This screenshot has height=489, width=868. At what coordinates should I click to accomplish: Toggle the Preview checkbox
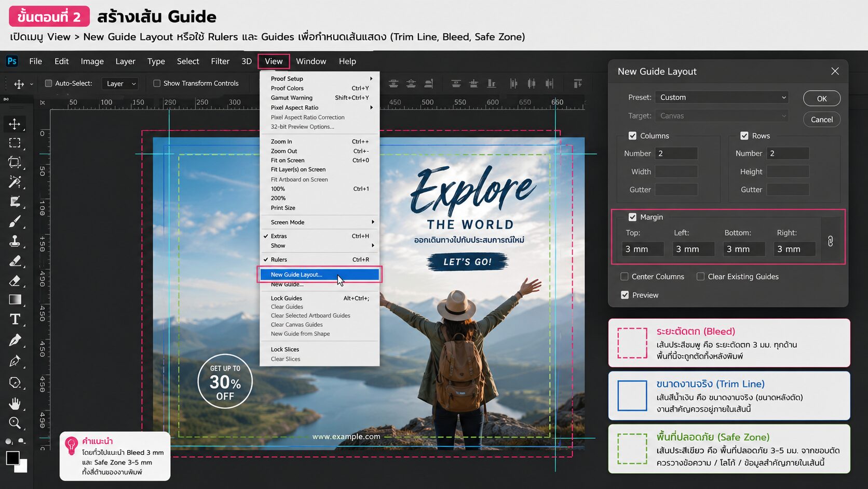[625, 295]
